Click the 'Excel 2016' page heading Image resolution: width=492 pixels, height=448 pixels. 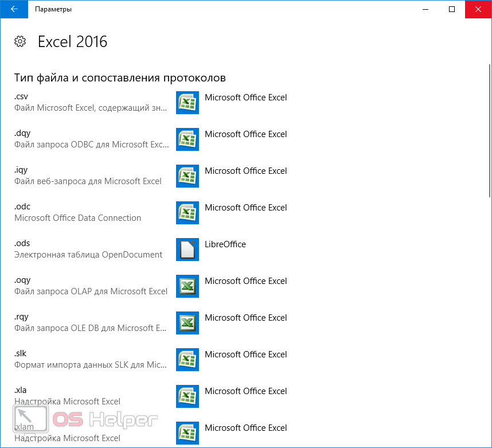tap(72, 42)
